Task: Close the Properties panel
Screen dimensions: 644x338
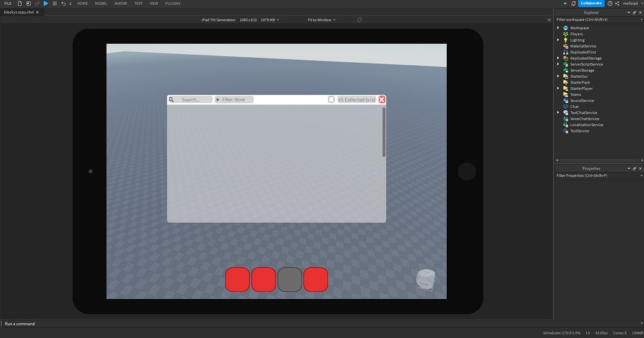Action: (640, 169)
